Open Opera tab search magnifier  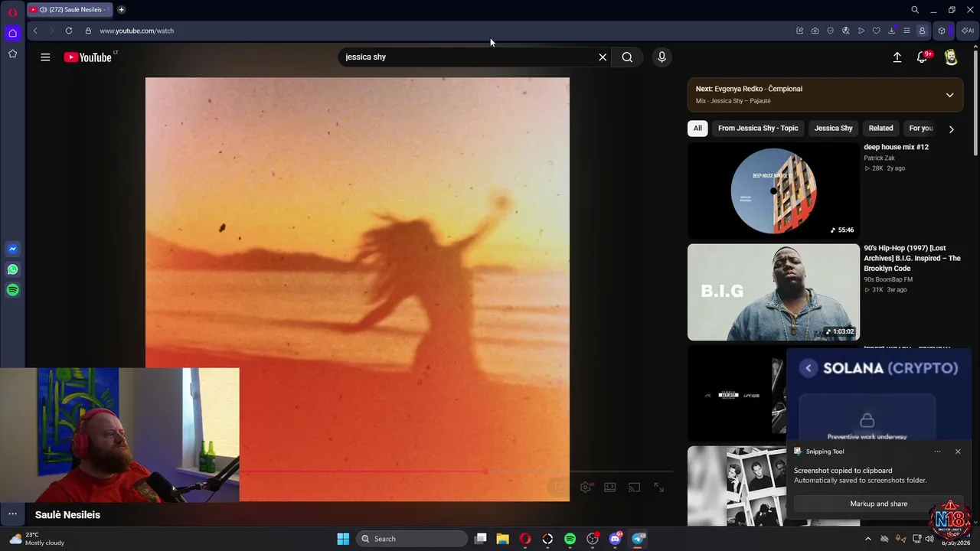(915, 10)
